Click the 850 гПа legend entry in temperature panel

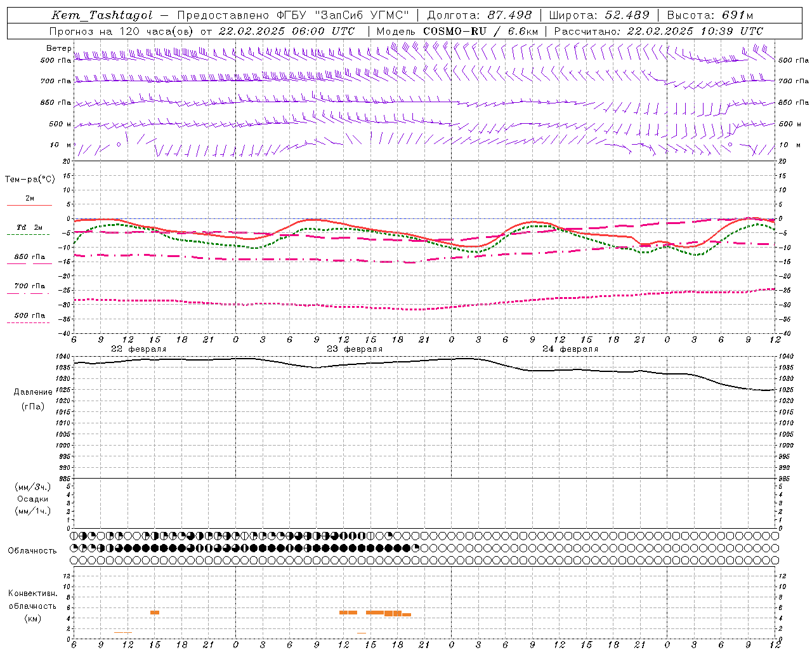click(30, 256)
